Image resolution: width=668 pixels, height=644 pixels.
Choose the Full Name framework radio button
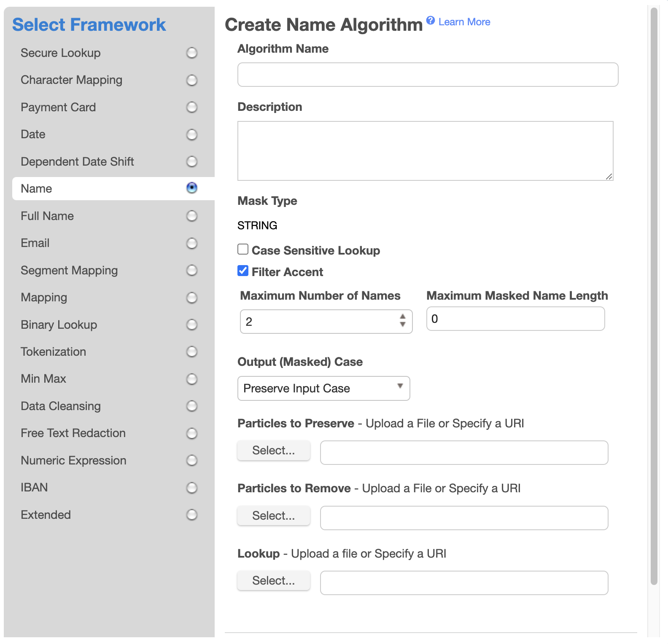(x=192, y=216)
